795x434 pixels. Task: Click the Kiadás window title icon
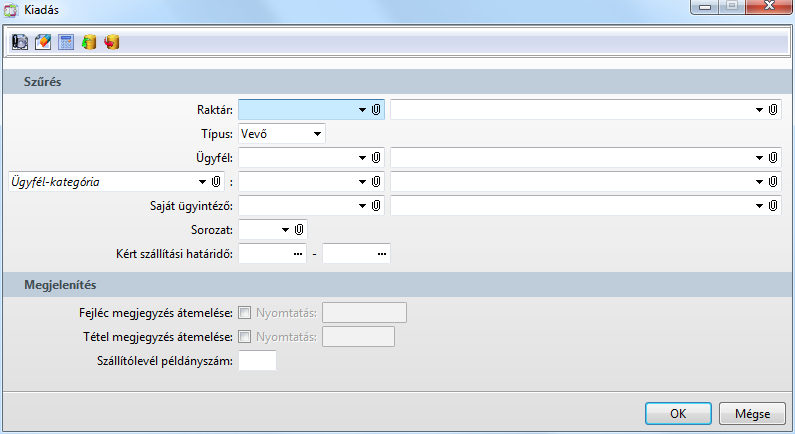click(x=11, y=10)
